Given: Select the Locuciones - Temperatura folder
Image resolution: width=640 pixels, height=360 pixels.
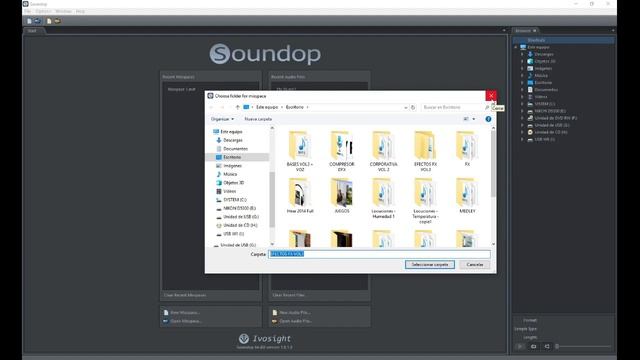Looking at the screenshot, I should pos(425,201).
